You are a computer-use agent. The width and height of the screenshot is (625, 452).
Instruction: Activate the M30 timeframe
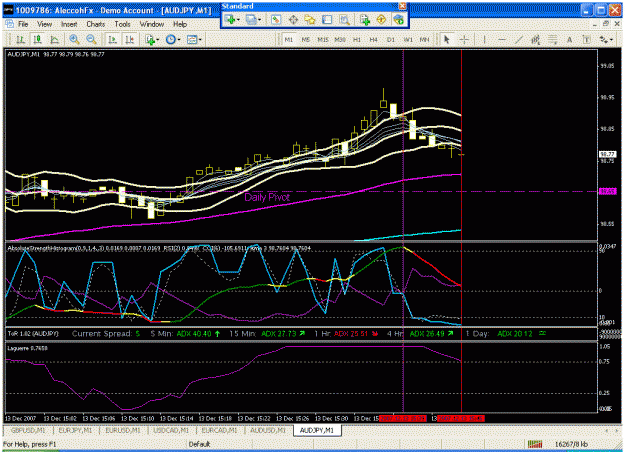point(340,39)
